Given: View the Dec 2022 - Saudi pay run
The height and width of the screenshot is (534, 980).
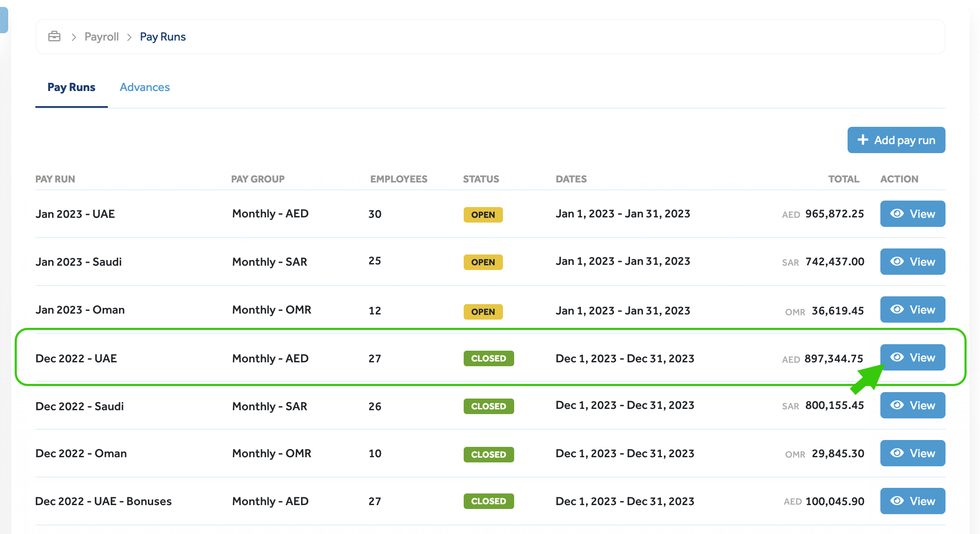Looking at the screenshot, I should 913,405.
